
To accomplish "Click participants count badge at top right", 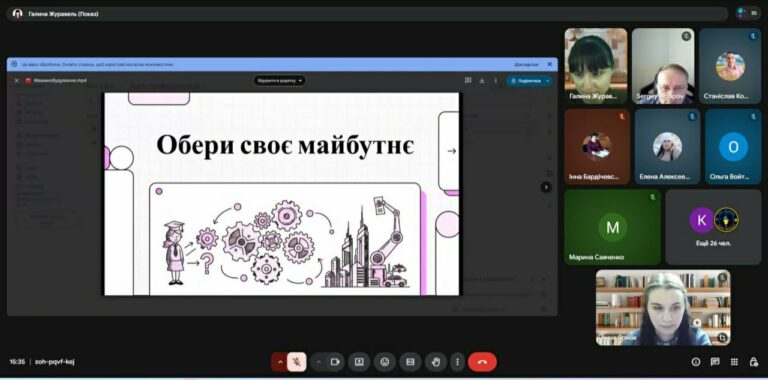I will pyautogui.click(x=749, y=14).
